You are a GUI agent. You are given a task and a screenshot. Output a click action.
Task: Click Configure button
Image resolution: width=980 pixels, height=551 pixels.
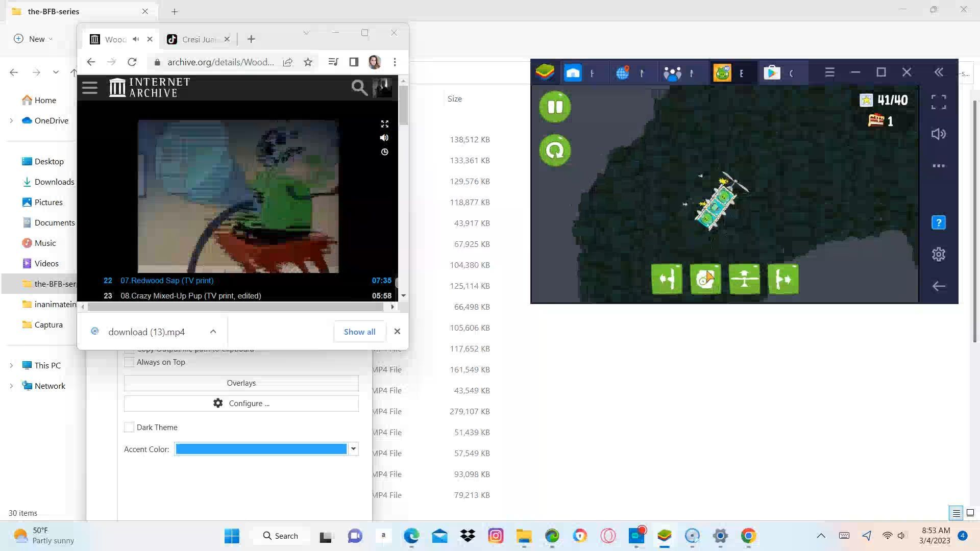point(241,404)
